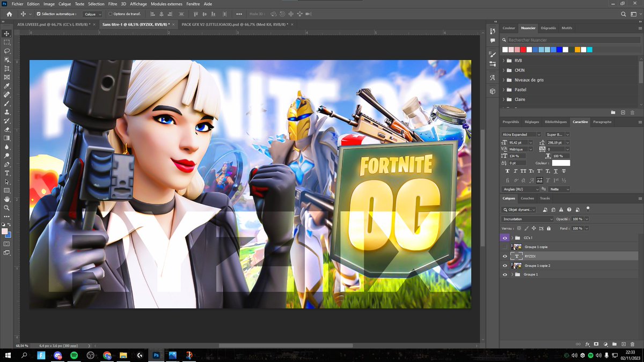Pick the red swatch in Nuancier
The image size is (644, 362).
click(x=523, y=50)
